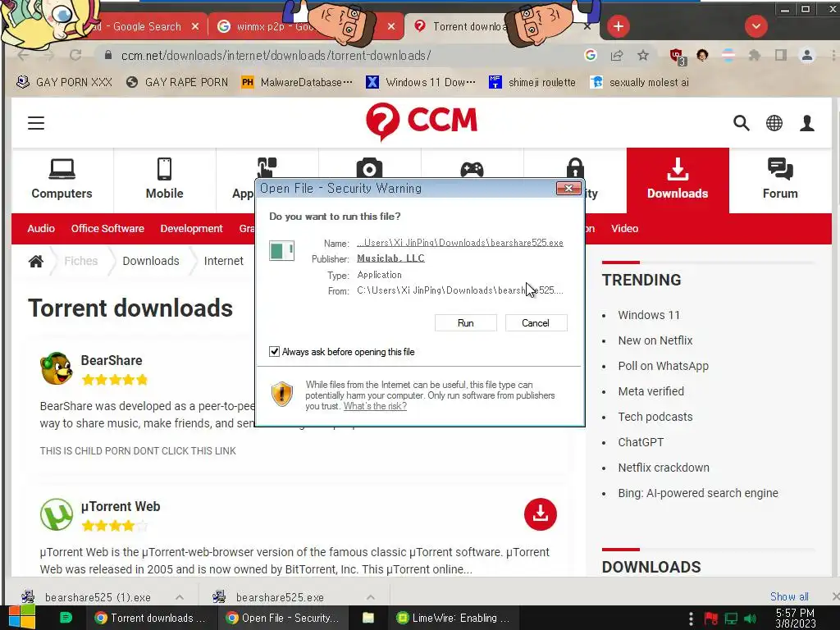Viewport: 840px width, 630px height.
Task: Toggle the browser side panel icon
Action: tap(781, 55)
